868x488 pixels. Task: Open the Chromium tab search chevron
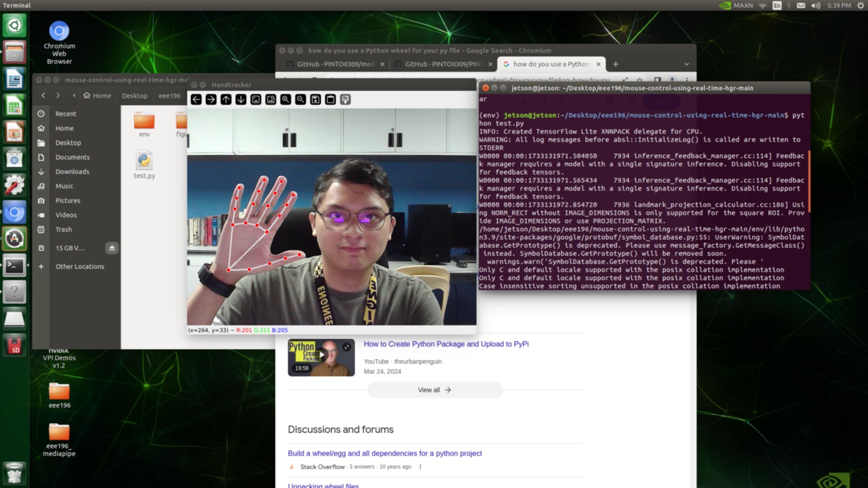[686, 64]
